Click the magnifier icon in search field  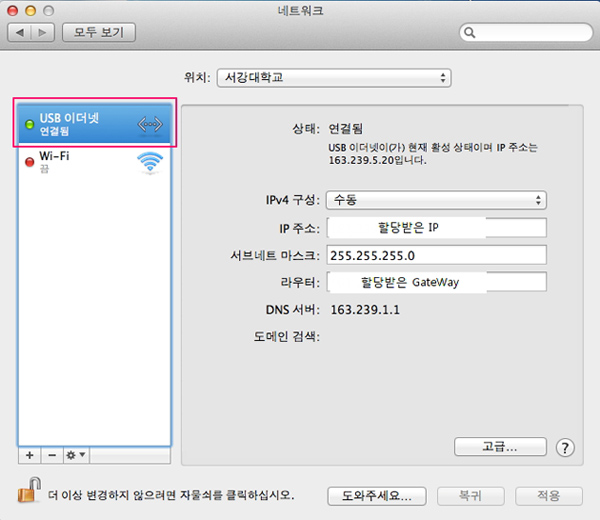(x=469, y=34)
